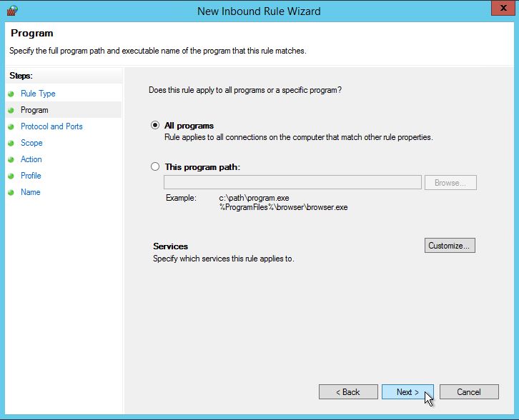Image resolution: width=519 pixels, height=420 pixels.
Task: Click 'Specify which services this rule applies to'
Action: 224,259
